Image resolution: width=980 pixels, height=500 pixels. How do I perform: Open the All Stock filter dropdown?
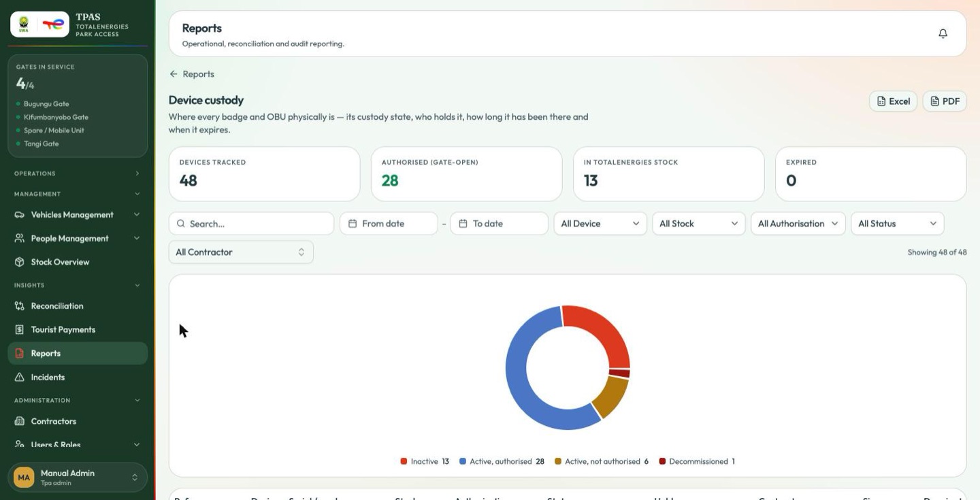tap(699, 224)
